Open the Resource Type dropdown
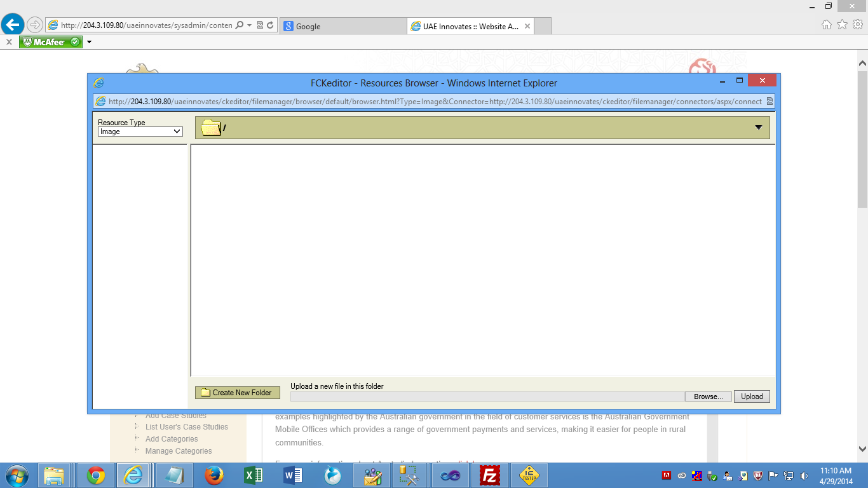 [140, 132]
